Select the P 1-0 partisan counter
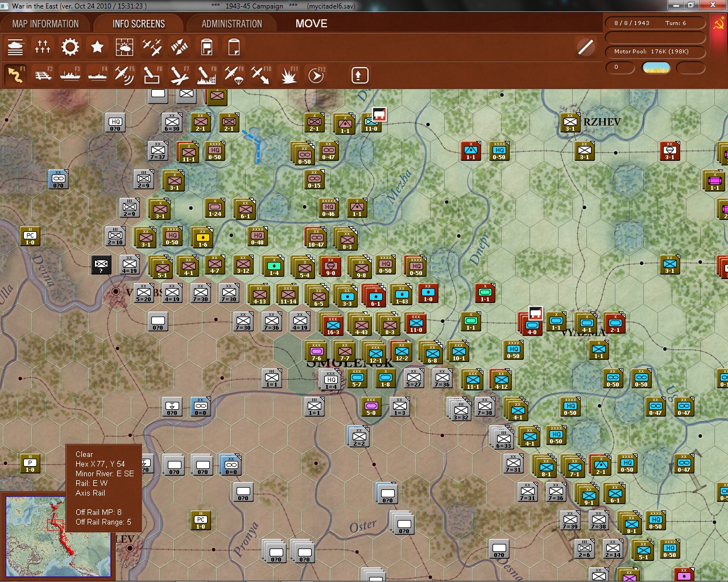 click(30, 463)
